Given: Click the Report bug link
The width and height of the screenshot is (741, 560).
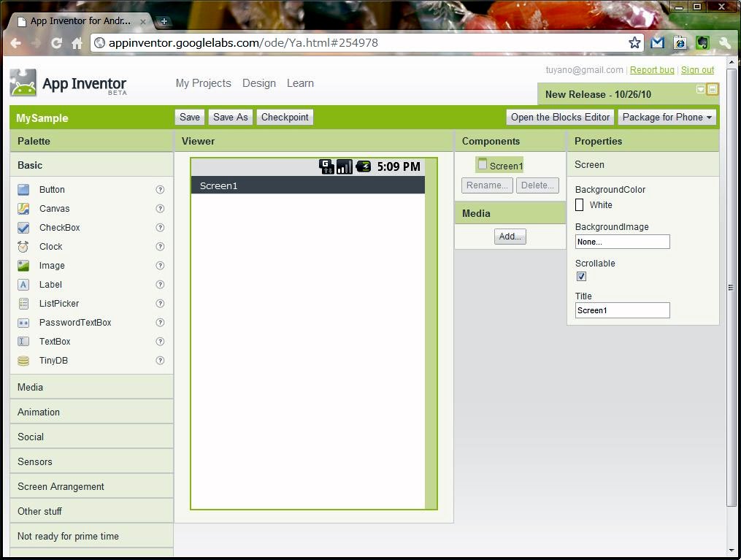Looking at the screenshot, I should tap(652, 70).
